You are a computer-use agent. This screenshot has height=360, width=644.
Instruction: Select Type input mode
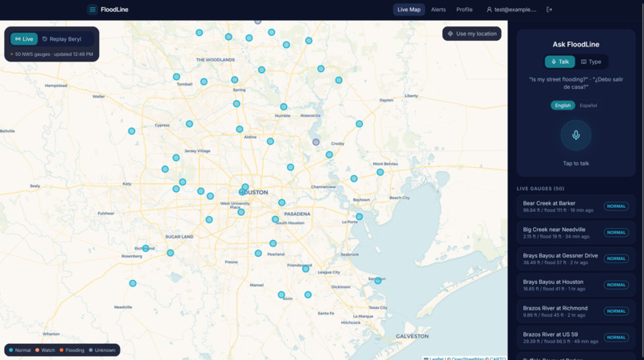click(591, 62)
